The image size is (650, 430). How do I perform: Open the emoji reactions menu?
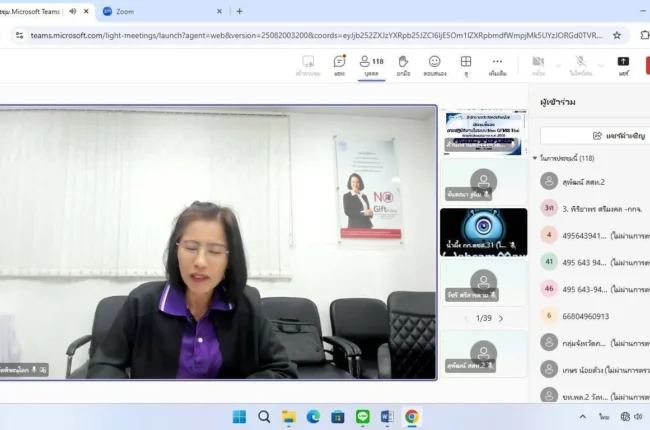pos(434,65)
